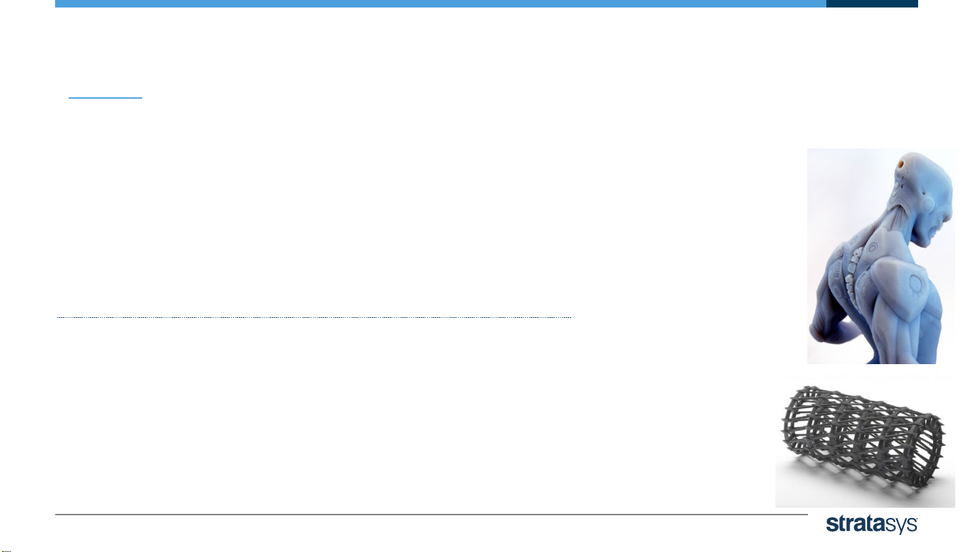Select the gray lattice cylinder image
This screenshot has height=552, width=980.
(x=865, y=441)
